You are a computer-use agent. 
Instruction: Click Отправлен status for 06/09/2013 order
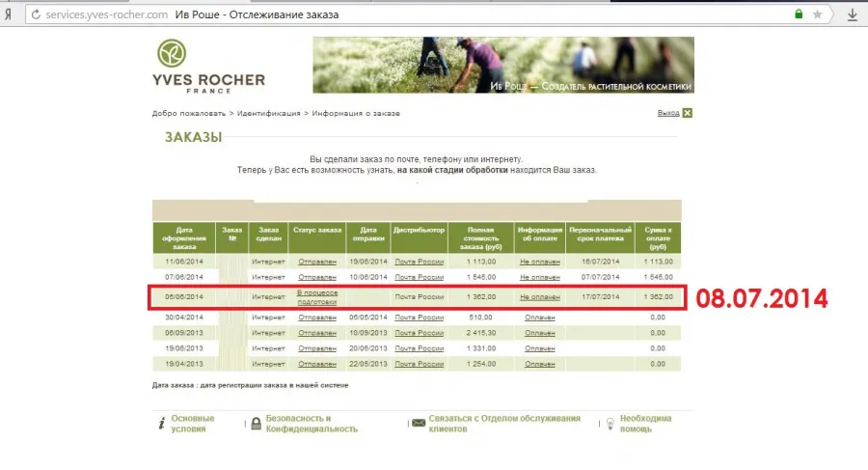coord(317,333)
